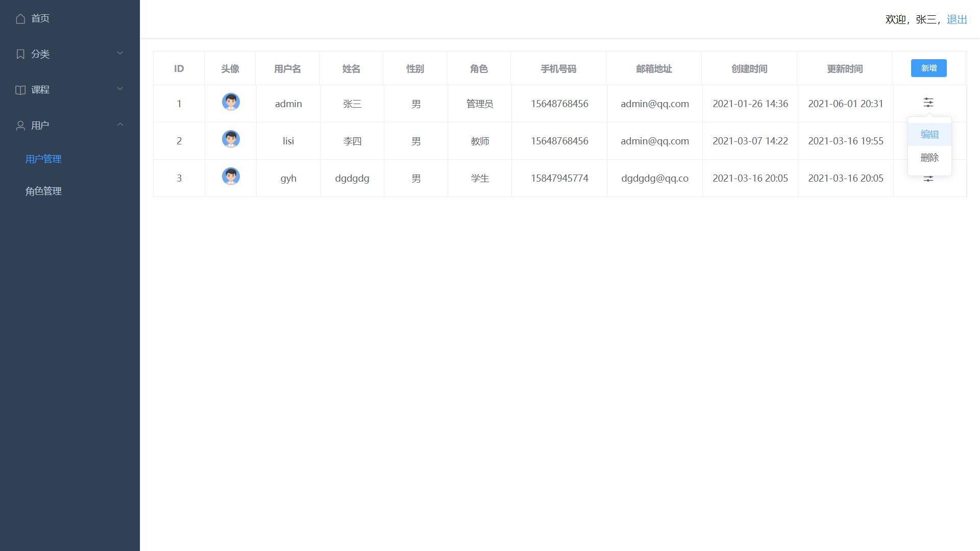Open 角色管理 in the sidebar
Viewport: 980px width, 551px height.
click(43, 191)
